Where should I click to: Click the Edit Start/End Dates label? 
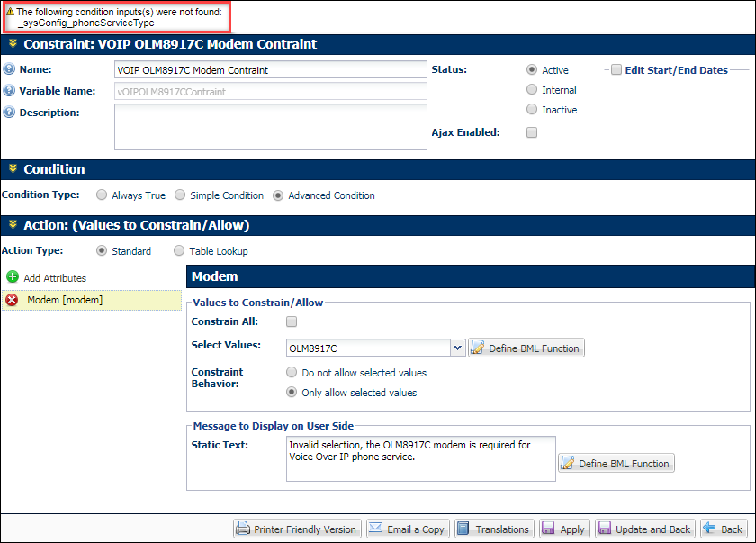677,70
